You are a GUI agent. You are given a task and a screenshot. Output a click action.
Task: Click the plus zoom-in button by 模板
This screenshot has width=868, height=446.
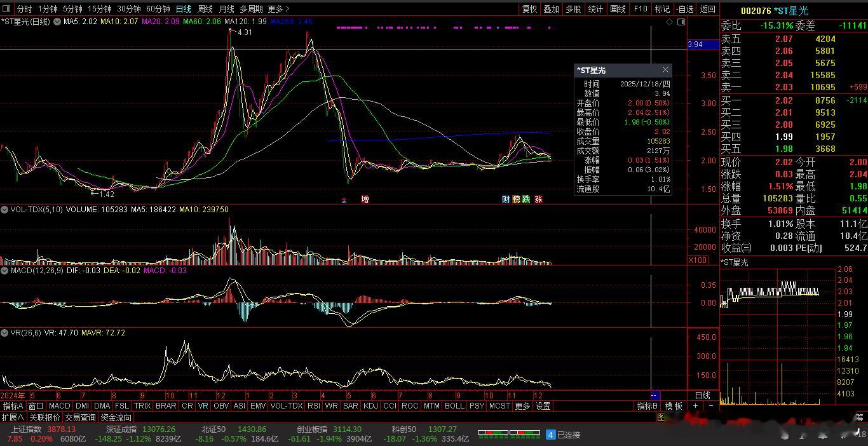(x=696, y=406)
